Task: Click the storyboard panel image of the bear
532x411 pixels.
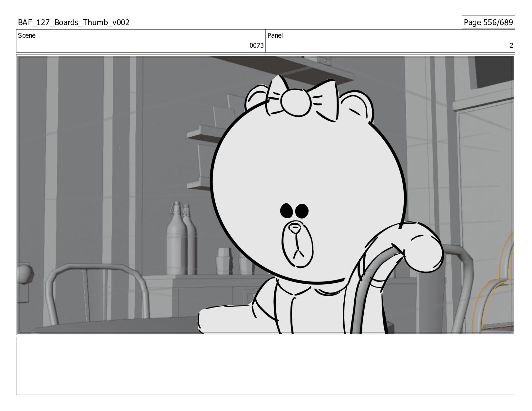Action: (x=266, y=195)
